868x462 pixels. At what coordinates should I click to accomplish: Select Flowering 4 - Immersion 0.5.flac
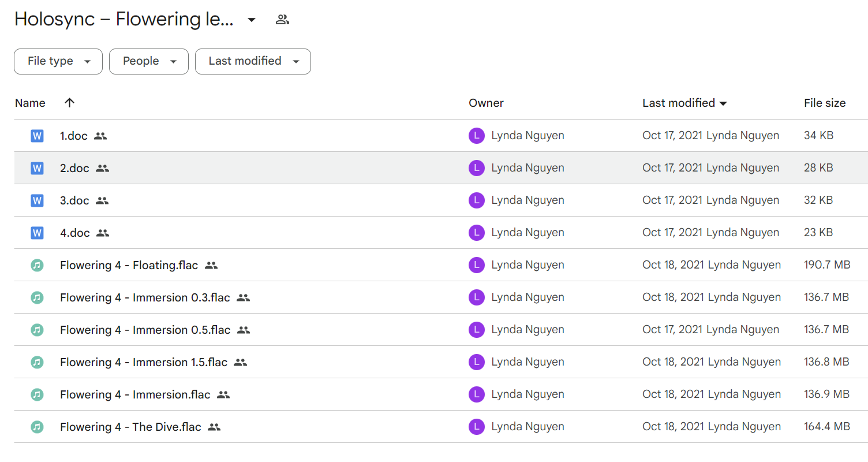145,330
